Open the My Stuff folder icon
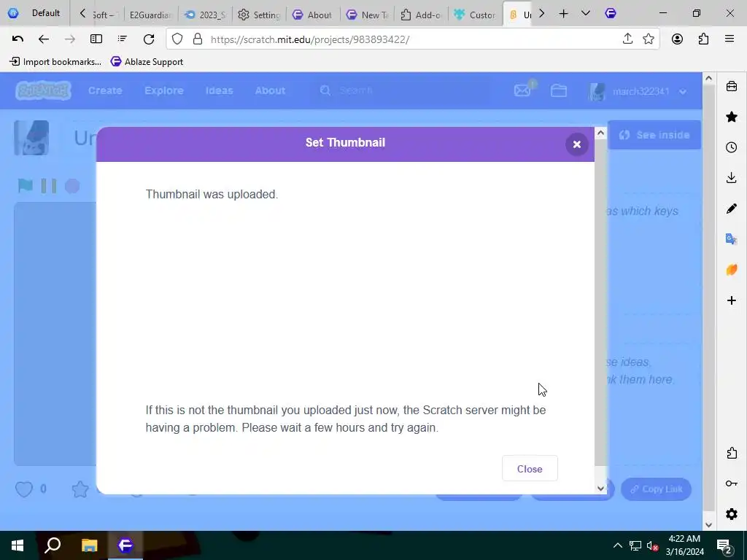This screenshot has height=560, width=747. [558, 90]
